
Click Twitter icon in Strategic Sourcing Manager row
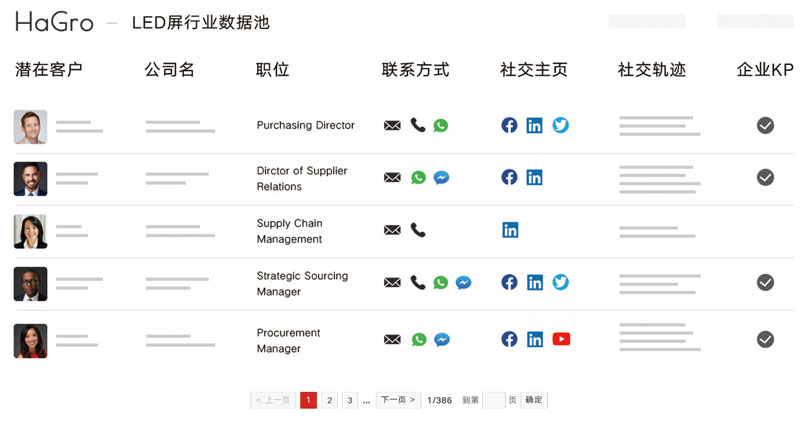click(x=561, y=283)
